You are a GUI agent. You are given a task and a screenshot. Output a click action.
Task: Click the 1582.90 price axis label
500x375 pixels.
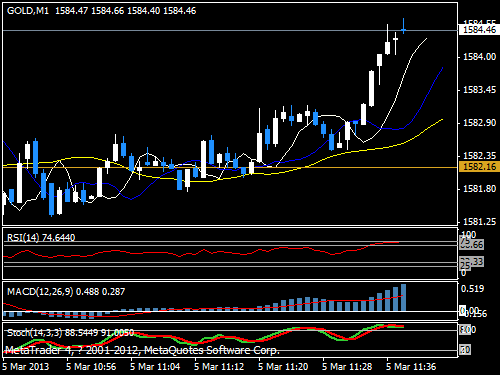[x=479, y=123]
